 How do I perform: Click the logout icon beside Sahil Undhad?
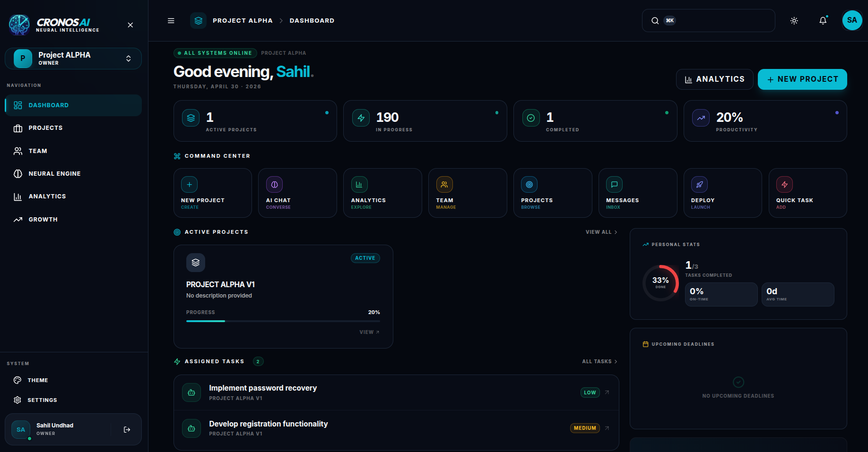127,430
